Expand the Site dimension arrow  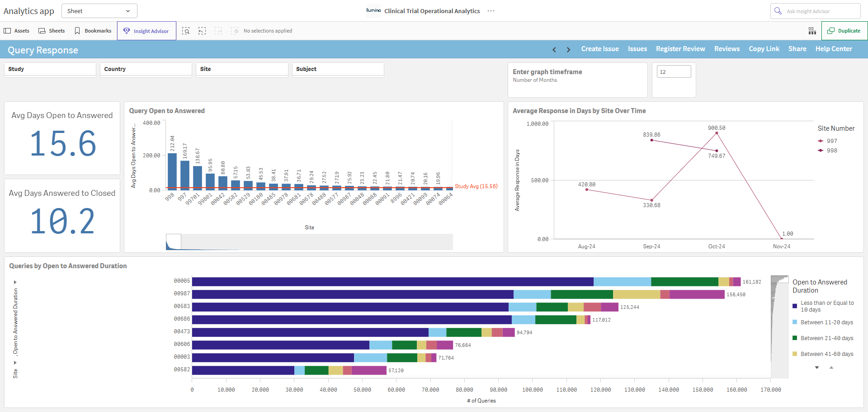tap(15, 363)
